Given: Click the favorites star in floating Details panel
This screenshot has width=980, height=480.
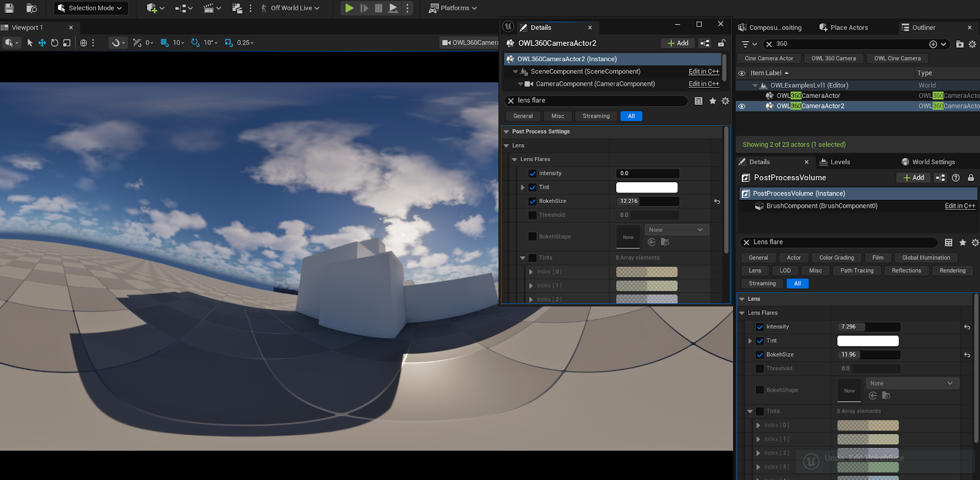Looking at the screenshot, I should point(712,101).
